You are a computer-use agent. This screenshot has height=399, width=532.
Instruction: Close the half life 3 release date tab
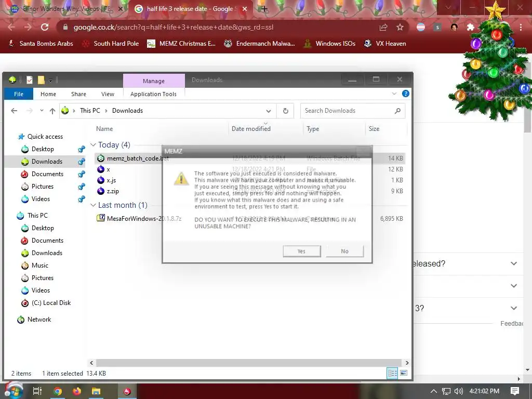tap(245, 9)
